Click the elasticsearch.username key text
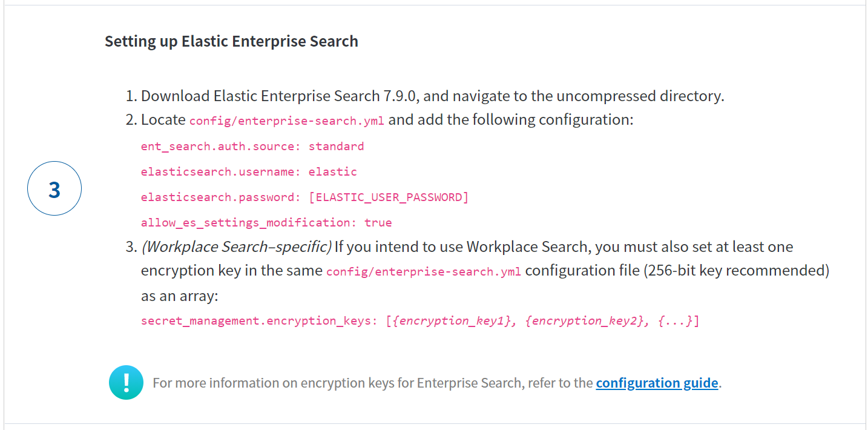The image size is (868, 430). click(221, 172)
